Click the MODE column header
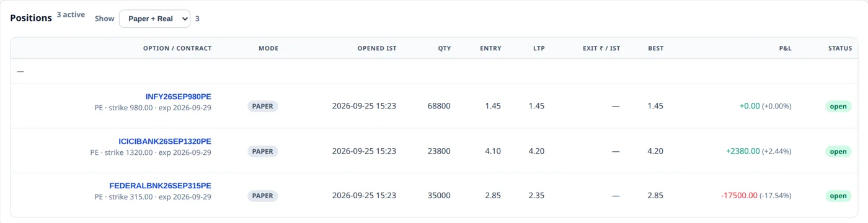 click(268, 48)
